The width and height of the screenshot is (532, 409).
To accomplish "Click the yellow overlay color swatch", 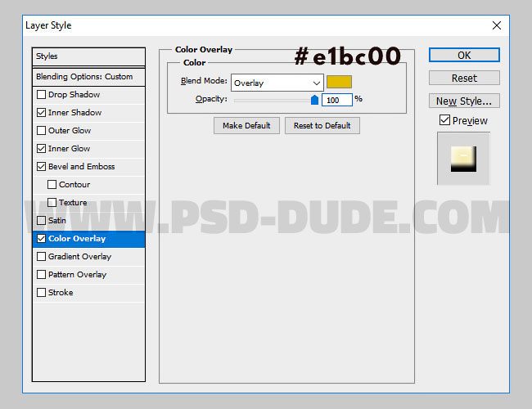I will (x=339, y=82).
